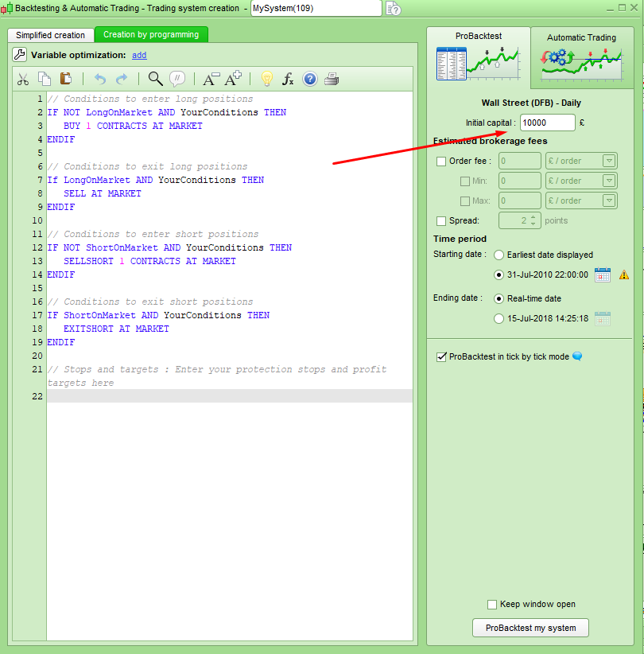The image size is (644, 654).
Task: Enable the Order fee checkbox
Action: tap(441, 162)
